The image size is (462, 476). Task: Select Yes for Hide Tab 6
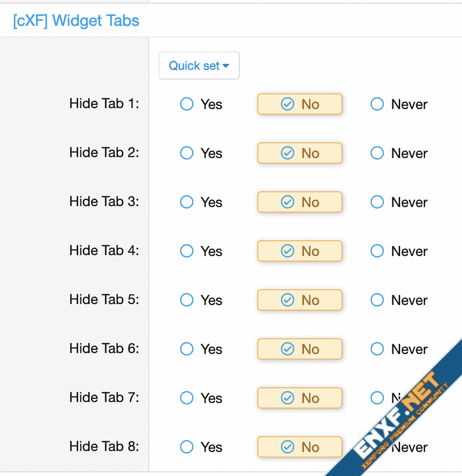(x=187, y=349)
